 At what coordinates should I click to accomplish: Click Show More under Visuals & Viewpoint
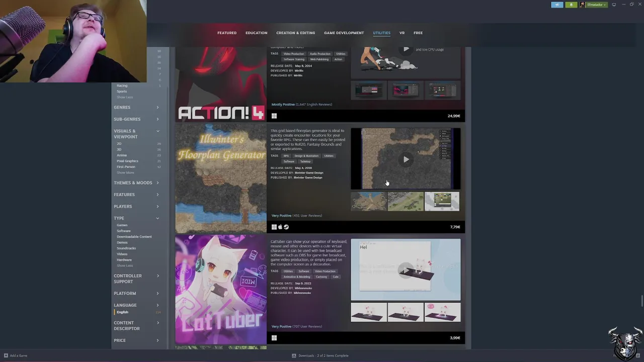[125, 172]
